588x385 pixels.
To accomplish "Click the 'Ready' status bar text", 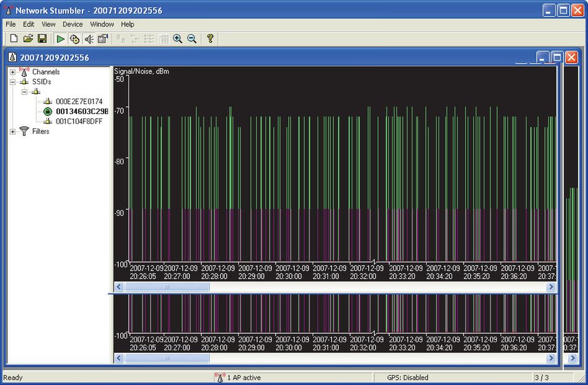I will pos(13,378).
